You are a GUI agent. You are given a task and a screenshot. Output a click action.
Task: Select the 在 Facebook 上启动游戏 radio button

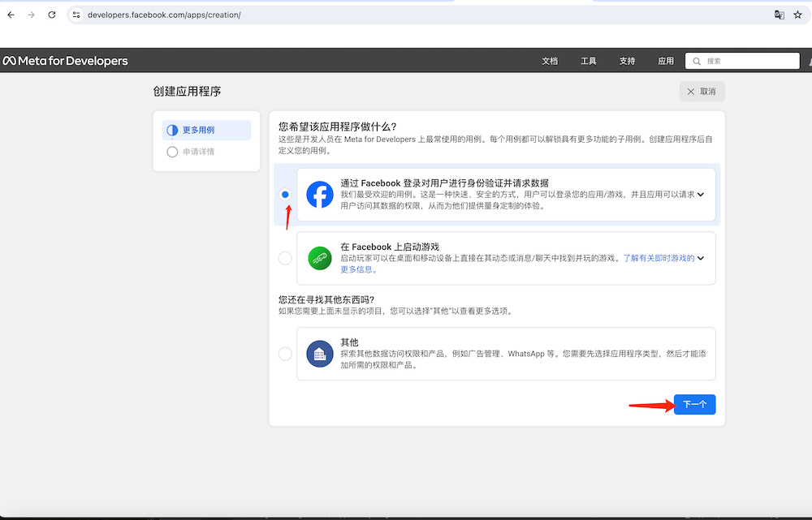[x=285, y=258]
